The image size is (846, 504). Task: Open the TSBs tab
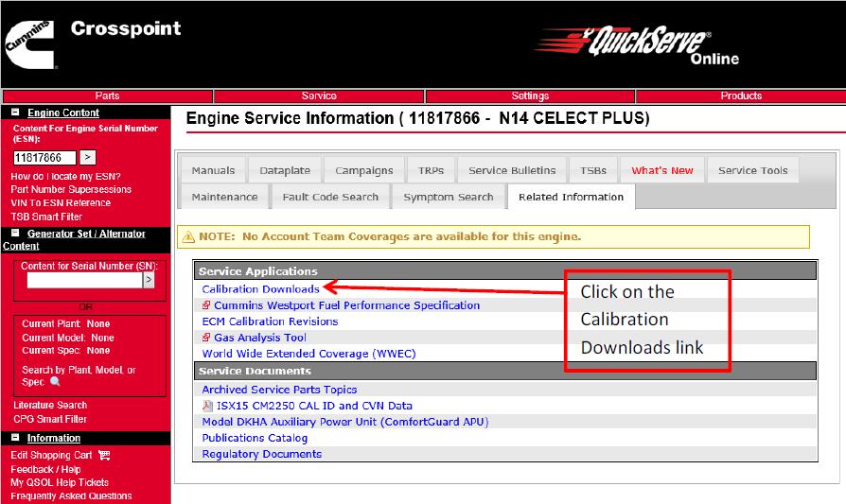point(593,170)
